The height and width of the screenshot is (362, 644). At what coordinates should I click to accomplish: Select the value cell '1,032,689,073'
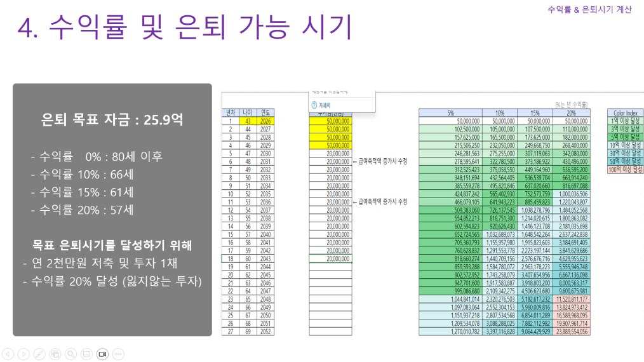click(x=500, y=234)
